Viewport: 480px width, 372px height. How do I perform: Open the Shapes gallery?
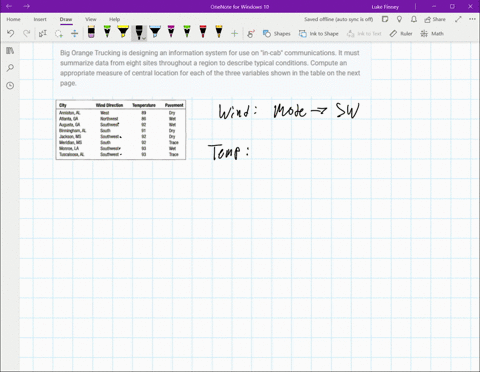[x=276, y=33]
